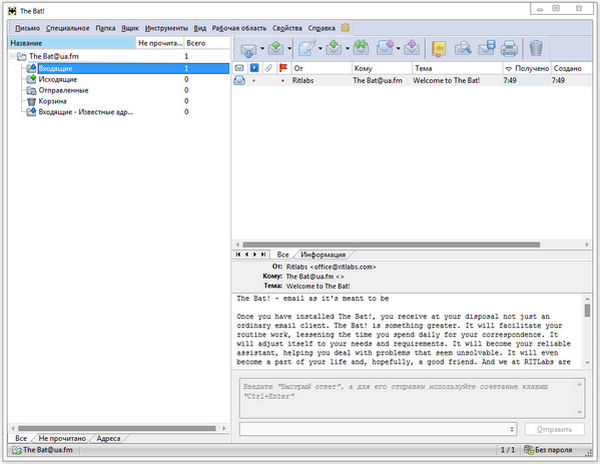Click the Отправить quick reply button
The width and height of the screenshot is (600, 464).
tap(554, 429)
